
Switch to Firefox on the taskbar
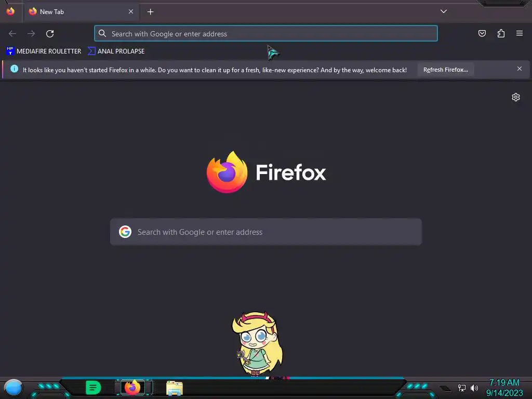pyautogui.click(x=132, y=388)
